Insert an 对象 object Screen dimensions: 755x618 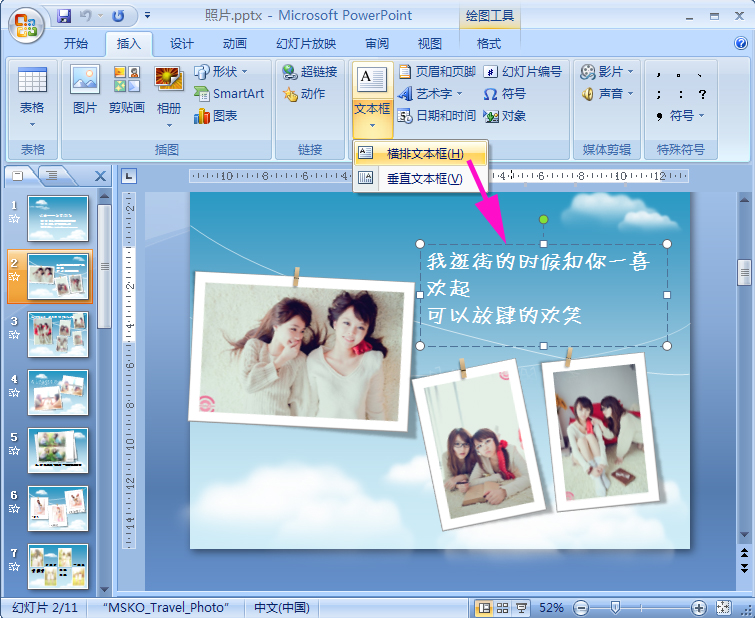pyautogui.click(x=504, y=116)
